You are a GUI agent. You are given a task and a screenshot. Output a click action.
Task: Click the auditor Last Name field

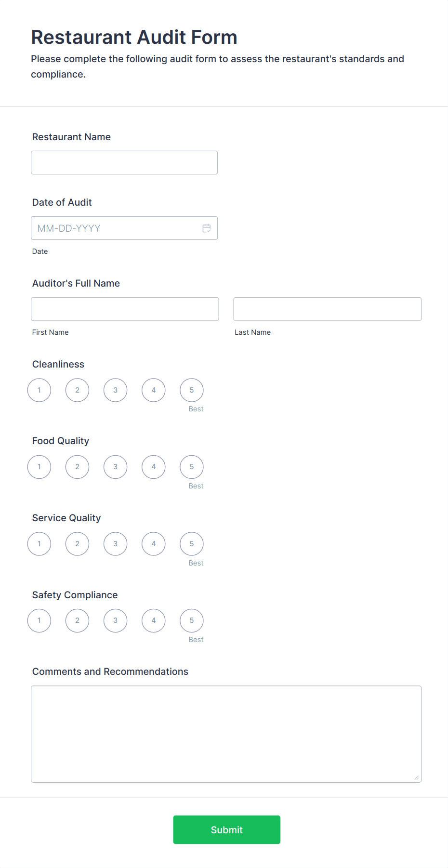point(328,309)
